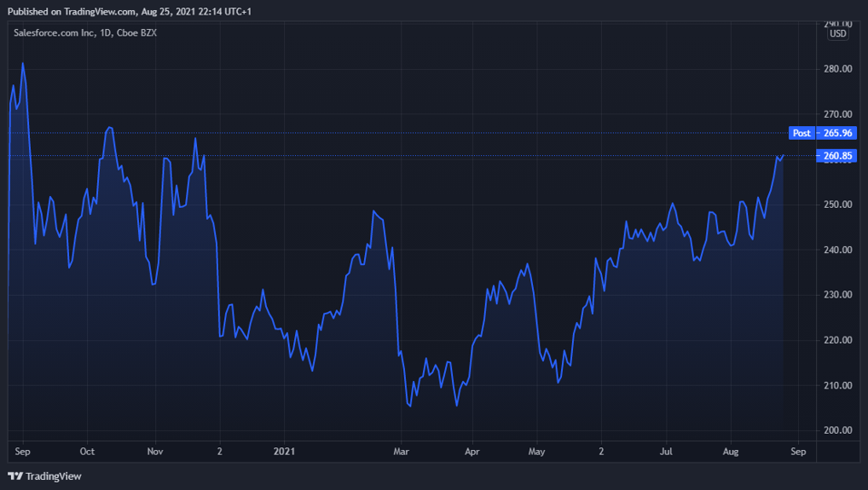Select the Aug time axis label
The width and height of the screenshot is (868, 490).
coord(732,450)
